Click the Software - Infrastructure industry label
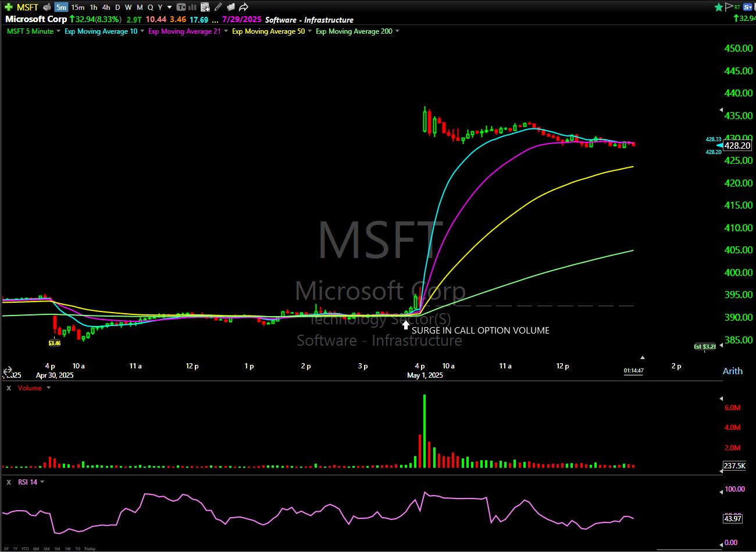The height and width of the screenshot is (552, 756). pyautogui.click(x=309, y=19)
